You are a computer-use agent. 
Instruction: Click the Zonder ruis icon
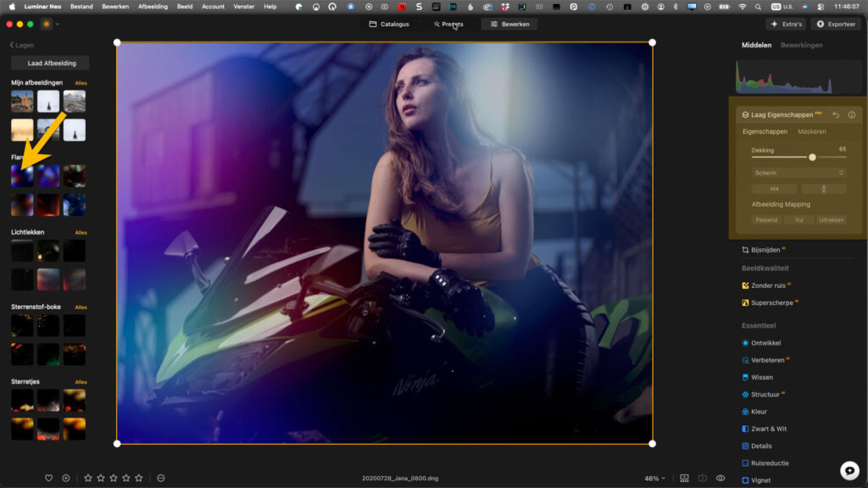point(745,286)
